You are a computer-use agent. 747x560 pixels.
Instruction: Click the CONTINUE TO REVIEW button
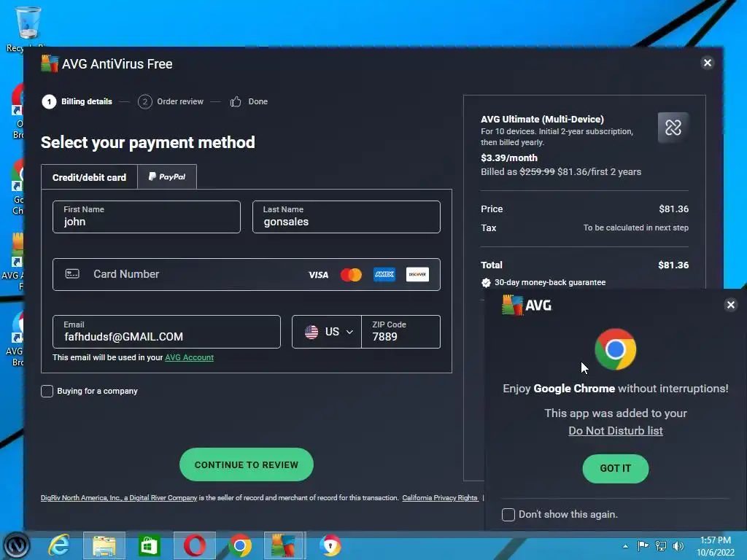247,464
